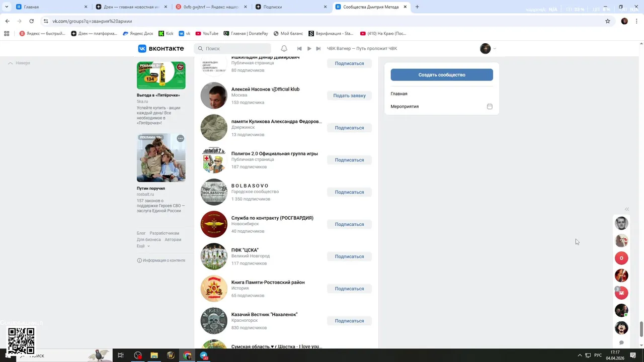Open the Яндекс Диск bookmark
This screenshot has height=362, width=644.
[x=138, y=34]
